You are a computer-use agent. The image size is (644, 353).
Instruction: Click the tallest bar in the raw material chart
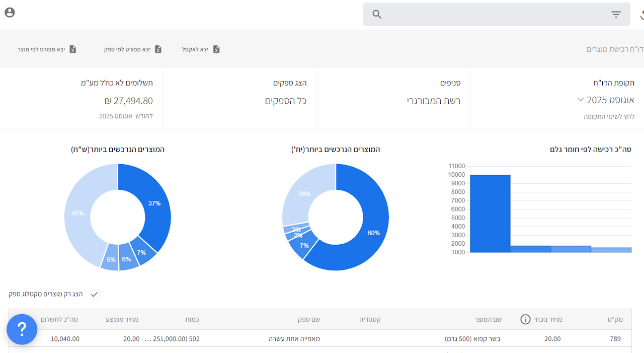[x=490, y=214]
